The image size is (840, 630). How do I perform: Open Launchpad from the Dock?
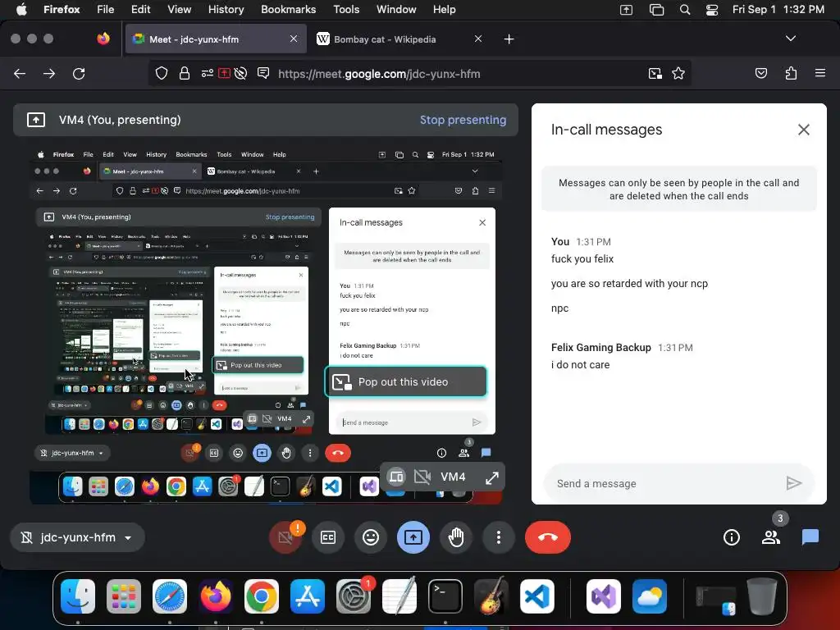(x=124, y=596)
